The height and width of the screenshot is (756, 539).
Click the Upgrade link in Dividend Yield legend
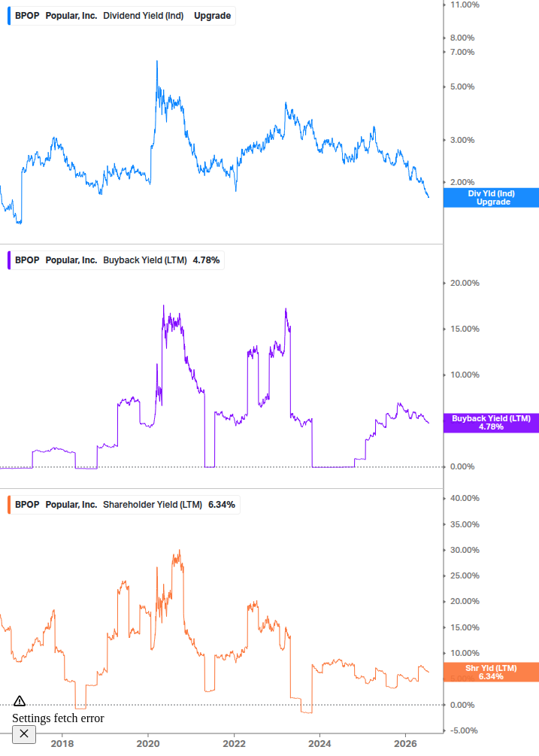213,16
